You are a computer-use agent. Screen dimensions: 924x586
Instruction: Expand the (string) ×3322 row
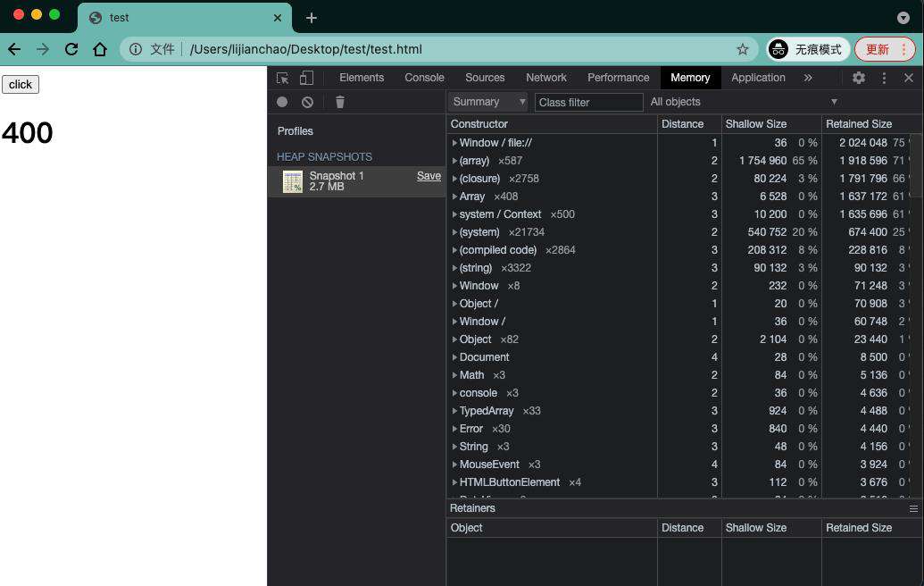click(454, 268)
